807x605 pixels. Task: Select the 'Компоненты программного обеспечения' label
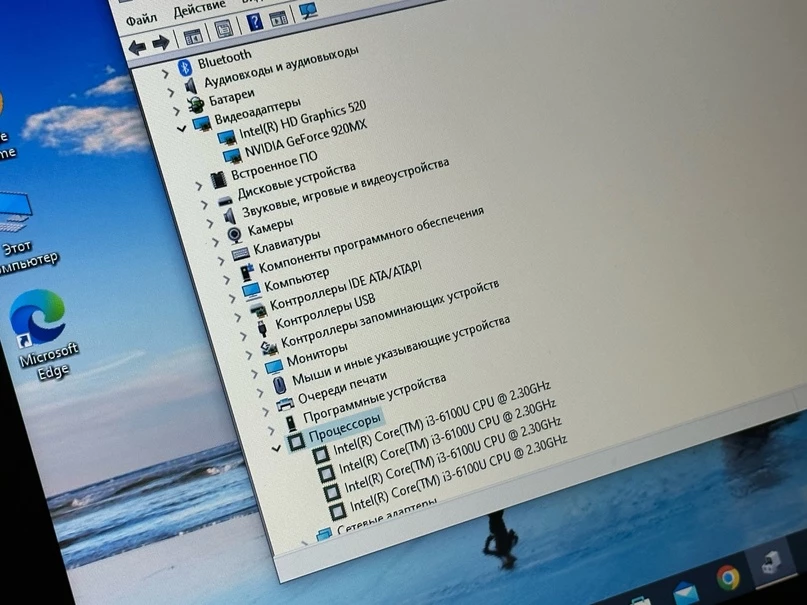[371, 240]
